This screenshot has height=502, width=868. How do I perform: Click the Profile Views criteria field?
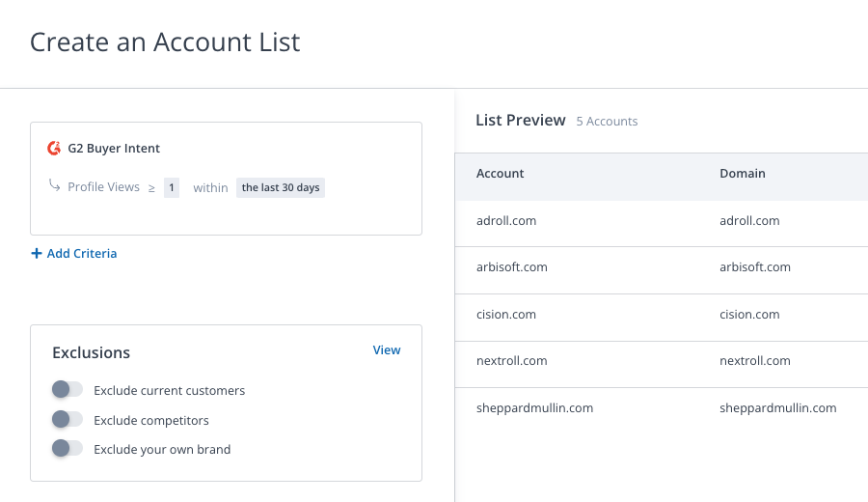pyautogui.click(x=103, y=187)
